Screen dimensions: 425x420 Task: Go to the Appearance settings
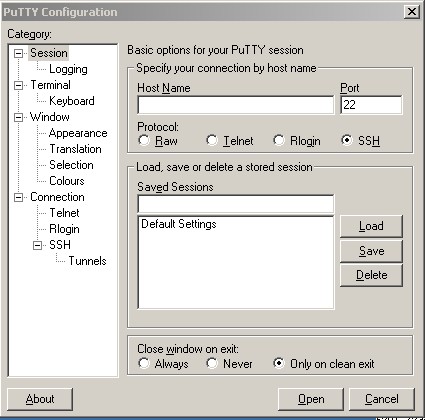(78, 133)
